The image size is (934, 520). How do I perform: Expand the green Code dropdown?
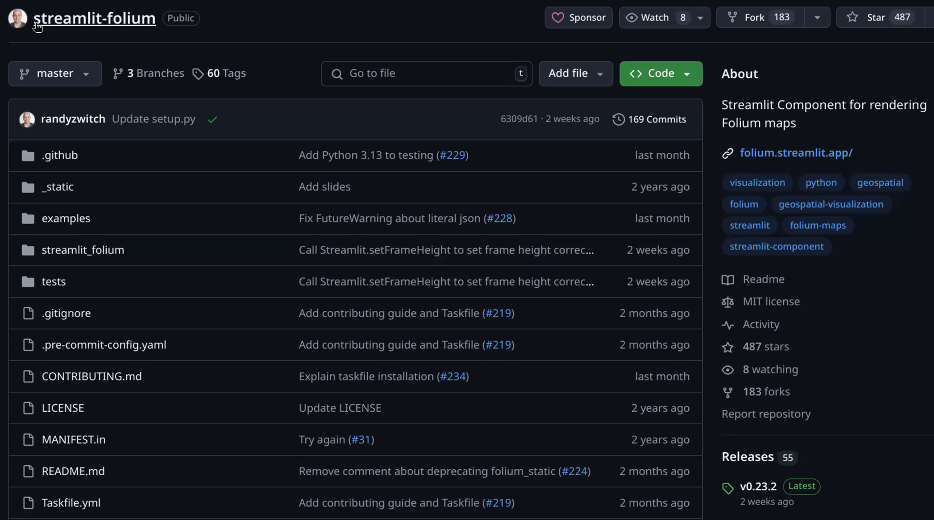click(661, 74)
